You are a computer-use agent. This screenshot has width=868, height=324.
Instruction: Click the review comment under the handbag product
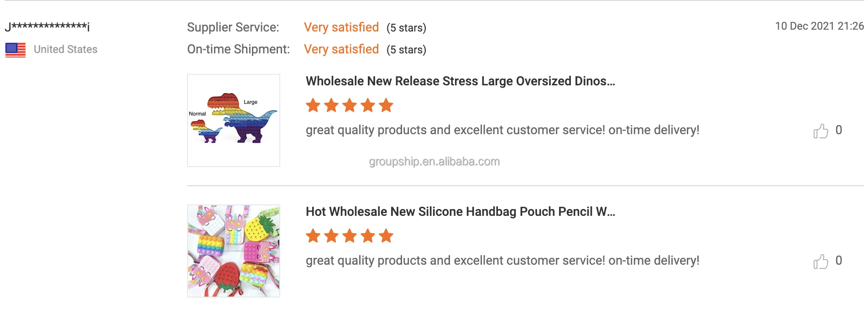point(502,261)
